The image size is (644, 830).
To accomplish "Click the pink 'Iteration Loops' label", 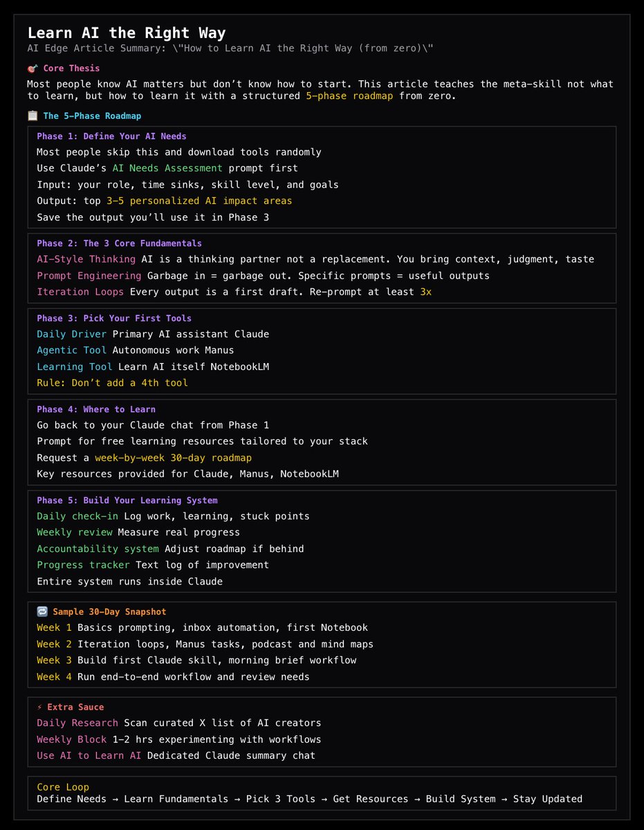I will click(80, 292).
